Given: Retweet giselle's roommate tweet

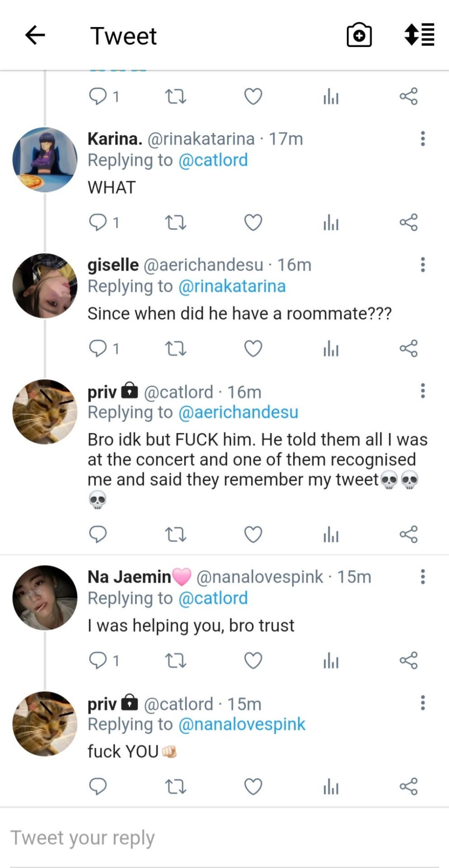Looking at the screenshot, I should tap(175, 349).
